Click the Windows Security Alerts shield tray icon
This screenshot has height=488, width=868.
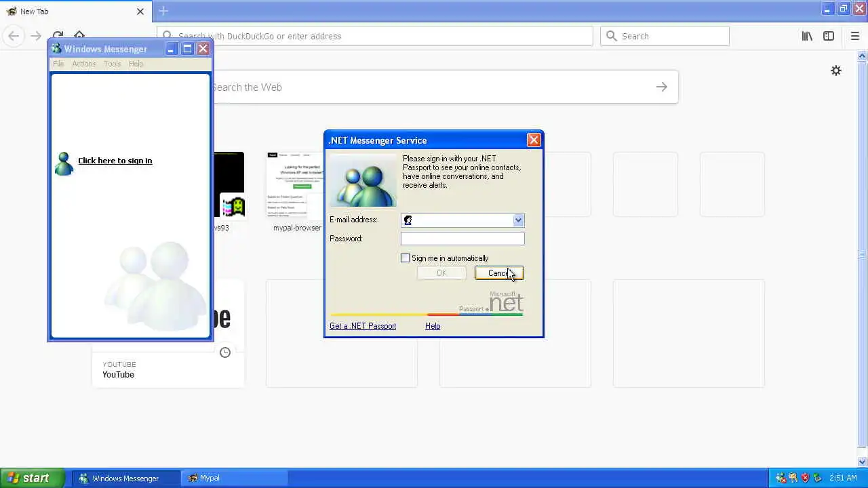tap(805, 478)
